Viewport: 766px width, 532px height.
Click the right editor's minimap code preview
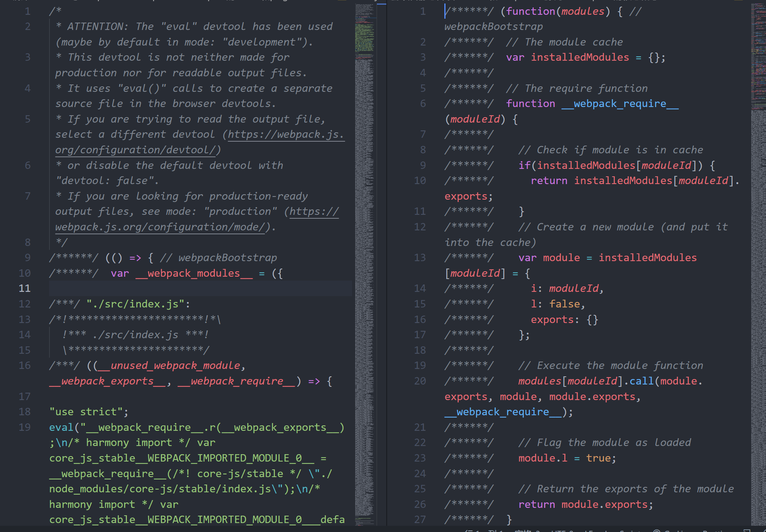point(758,265)
